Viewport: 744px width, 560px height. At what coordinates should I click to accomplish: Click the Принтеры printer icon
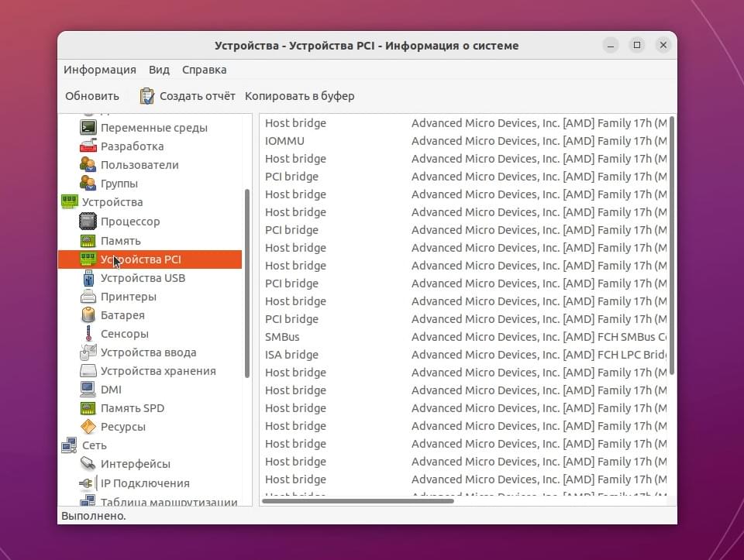[x=88, y=297]
